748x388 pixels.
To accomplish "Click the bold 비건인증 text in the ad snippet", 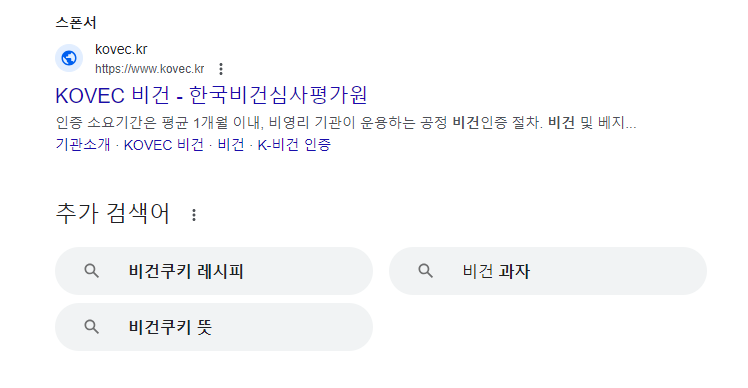I will click(479, 123).
